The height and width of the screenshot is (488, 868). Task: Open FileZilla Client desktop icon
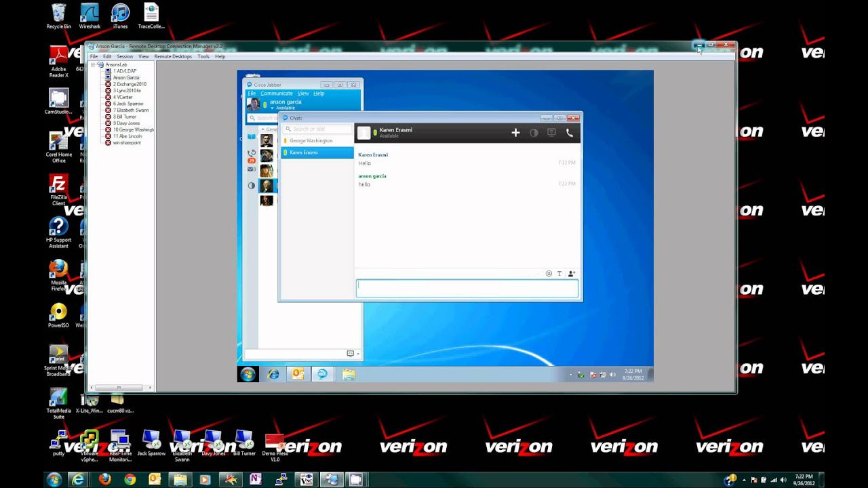click(x=59, y=190)
